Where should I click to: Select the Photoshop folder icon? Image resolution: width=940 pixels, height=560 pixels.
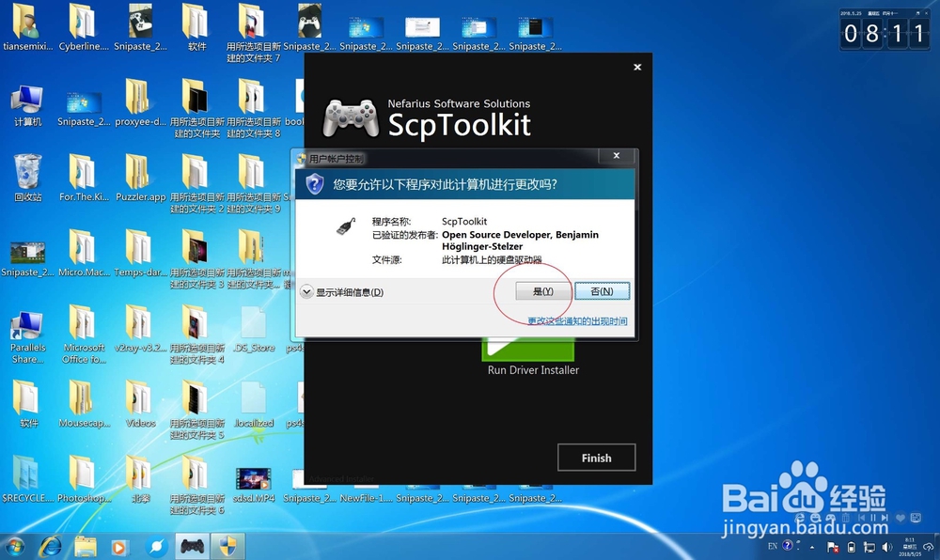click(84, 480)
